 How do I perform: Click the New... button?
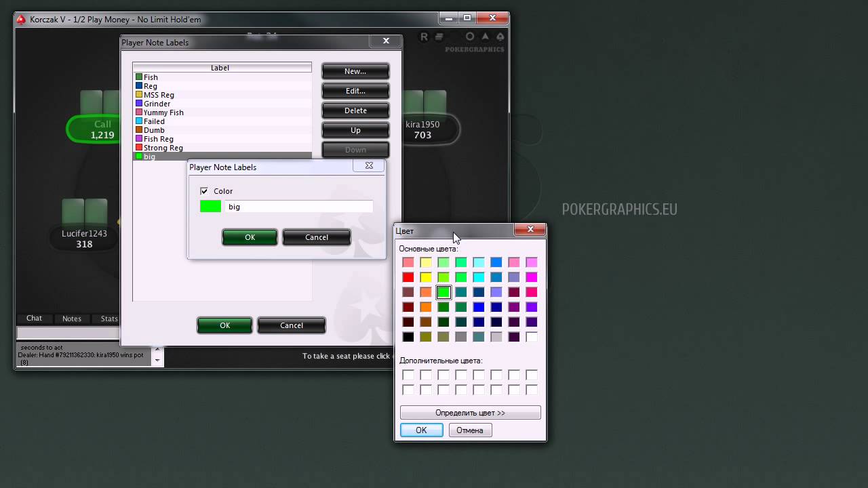(355, 71)
